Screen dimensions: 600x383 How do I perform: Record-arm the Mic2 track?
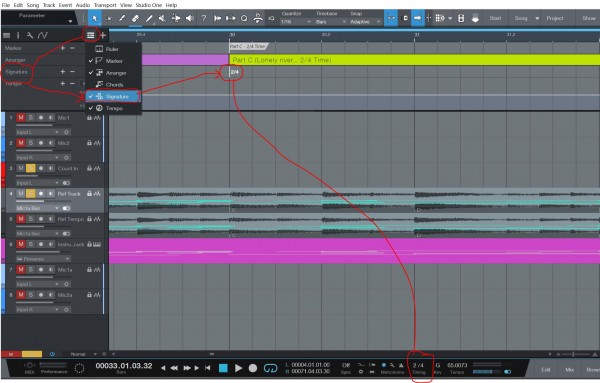tap(41, 143)
